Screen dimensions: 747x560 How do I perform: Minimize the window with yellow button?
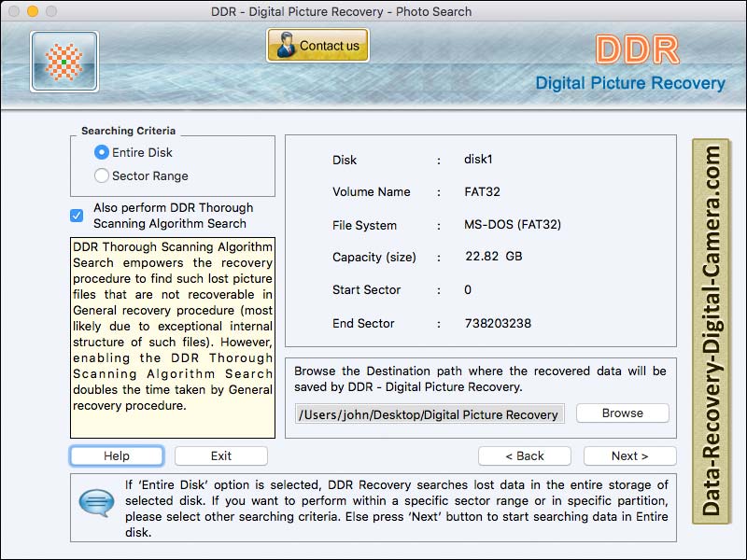32,11
